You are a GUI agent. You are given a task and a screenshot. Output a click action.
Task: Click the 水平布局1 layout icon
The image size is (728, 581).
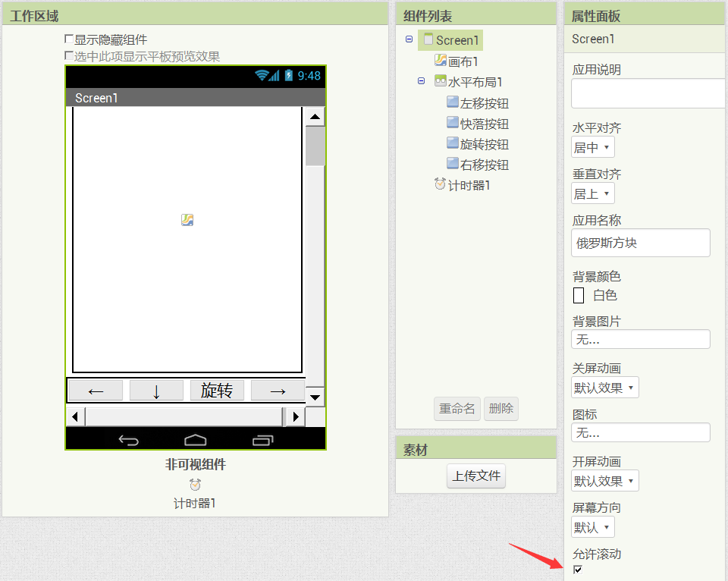click(441, 81)
